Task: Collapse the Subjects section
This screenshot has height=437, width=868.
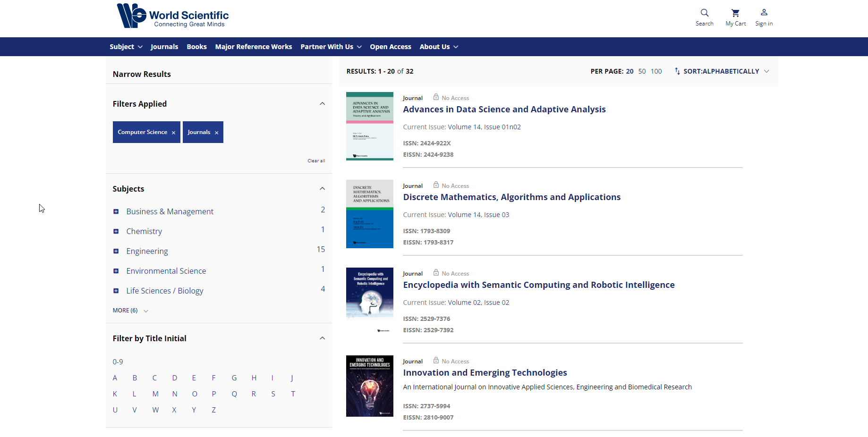Action: point(322,189)
